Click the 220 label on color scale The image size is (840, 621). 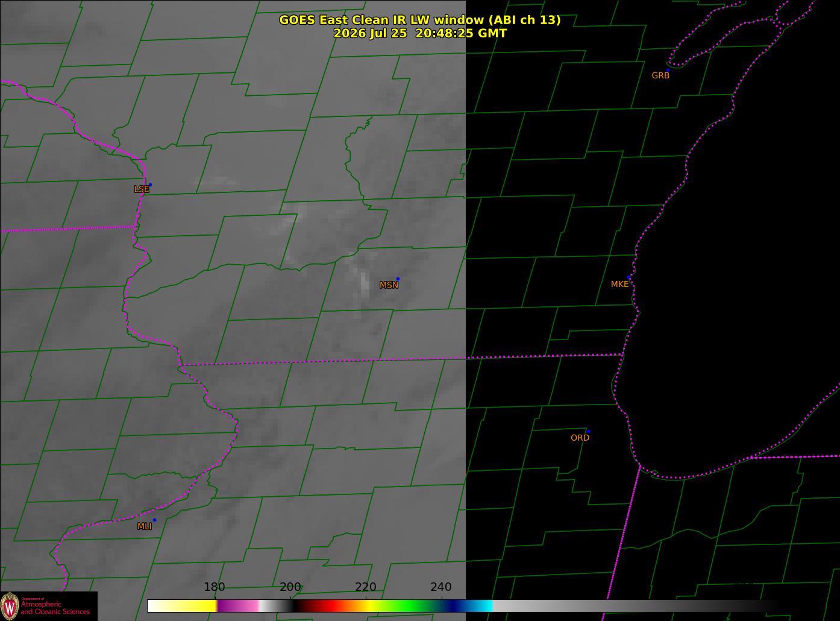click(x=366, y=587)
